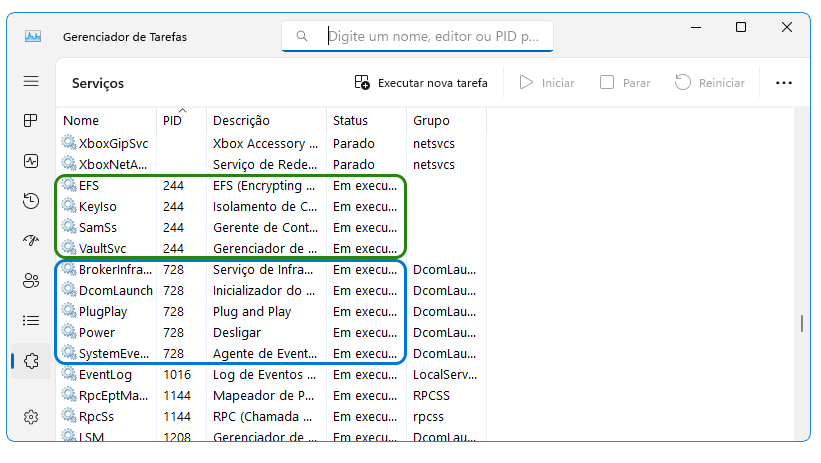Minimize the Task Manager window
This screenshot has height=463, width=821.
[696, 27]
